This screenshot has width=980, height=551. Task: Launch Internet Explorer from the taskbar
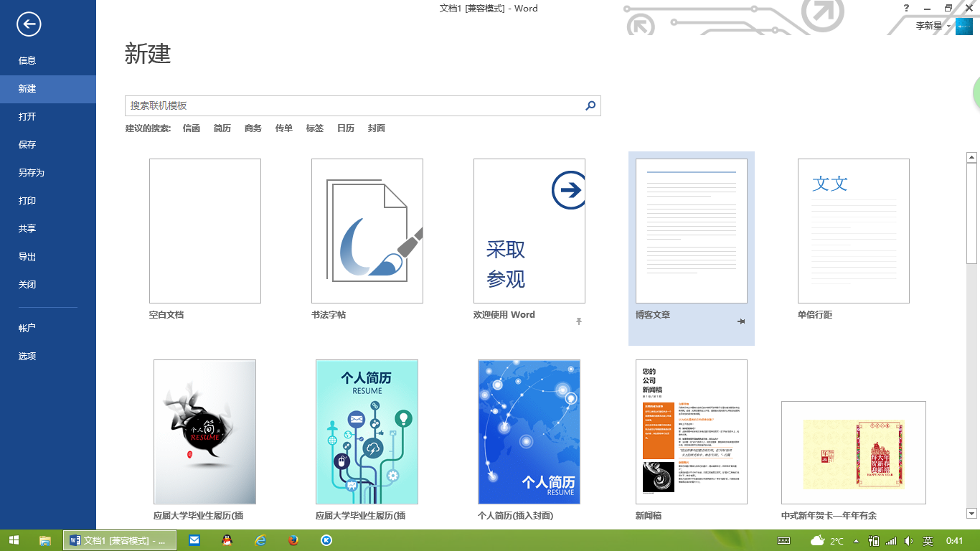[x=260, y=540]
